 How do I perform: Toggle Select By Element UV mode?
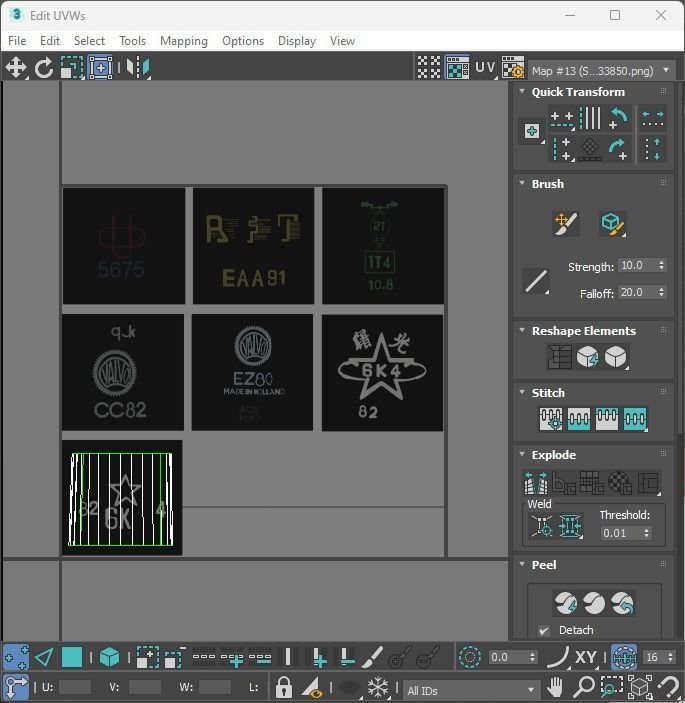coord(109,657)
